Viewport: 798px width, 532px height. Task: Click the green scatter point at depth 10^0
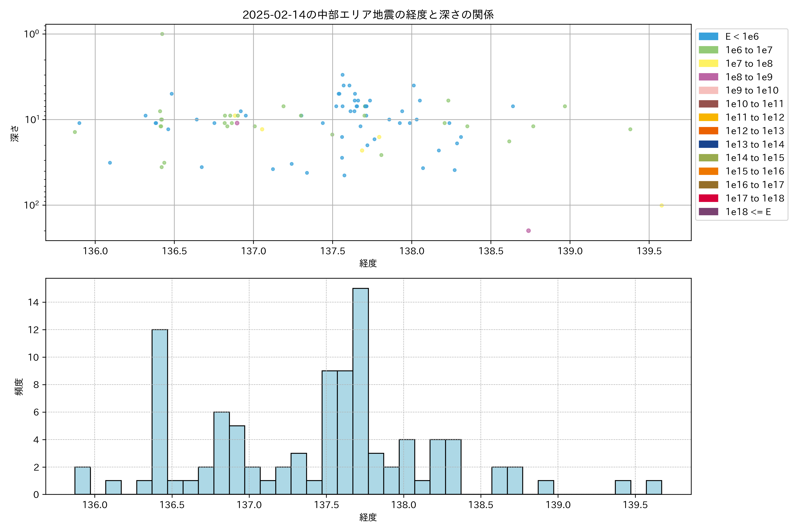click(162, 34)
